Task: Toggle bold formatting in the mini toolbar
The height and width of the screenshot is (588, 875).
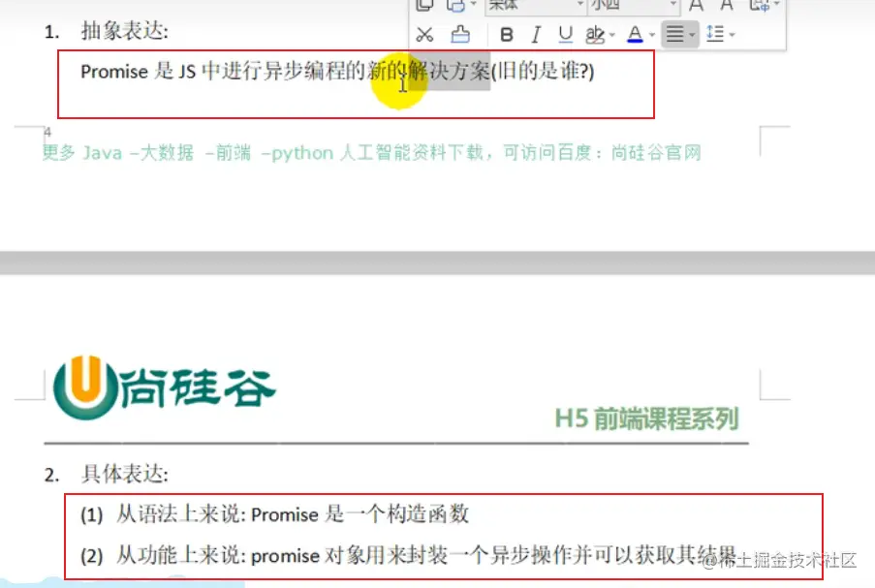Action: tap(507, 35)
